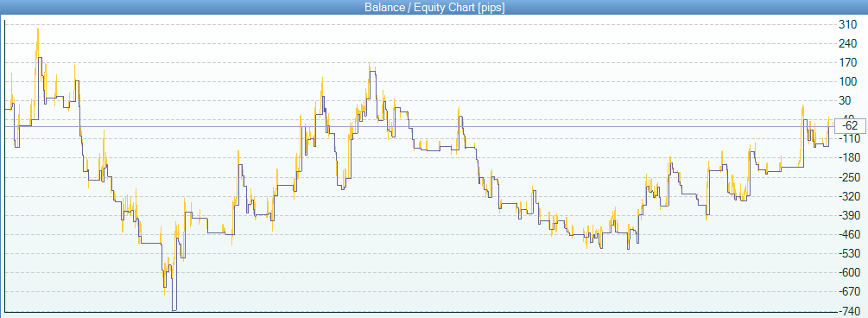Click the 170 axis label
The image size is (868, 318).
[847, 62]
